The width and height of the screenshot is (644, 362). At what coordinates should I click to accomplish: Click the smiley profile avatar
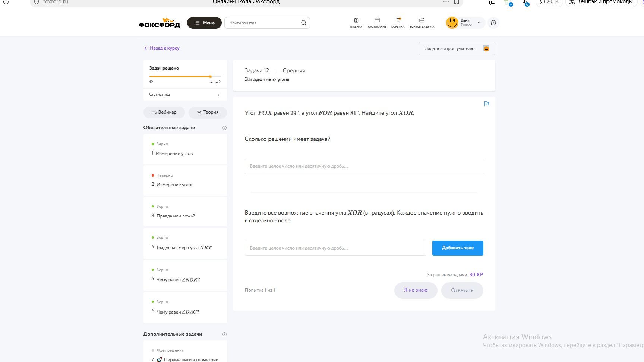coord(452,23)
